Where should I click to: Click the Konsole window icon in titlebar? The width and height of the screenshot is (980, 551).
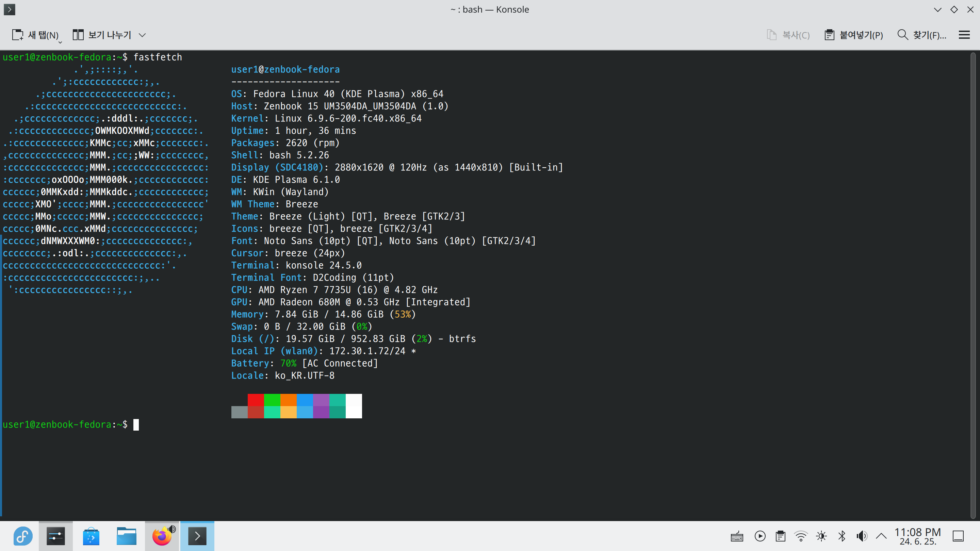pyautogui.click(x=10, y=9)
